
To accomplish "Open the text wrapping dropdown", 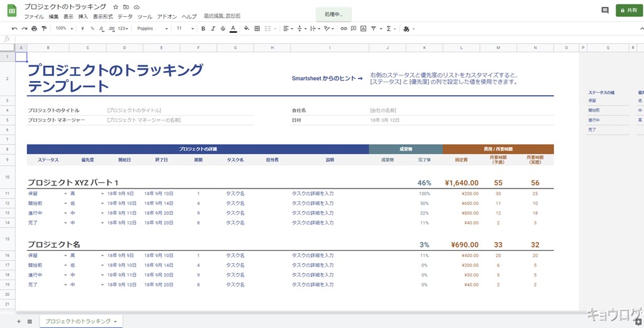I will pos(315,29).
